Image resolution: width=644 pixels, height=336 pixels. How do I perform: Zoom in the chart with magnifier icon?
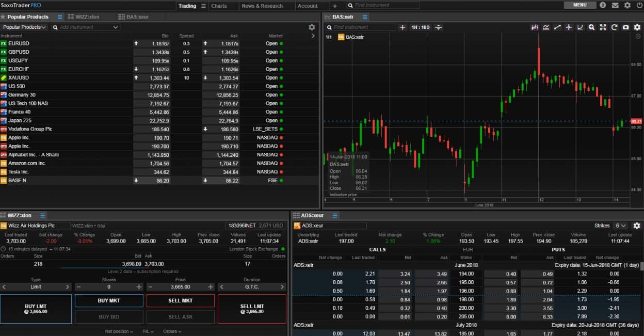tap(591, 27)
